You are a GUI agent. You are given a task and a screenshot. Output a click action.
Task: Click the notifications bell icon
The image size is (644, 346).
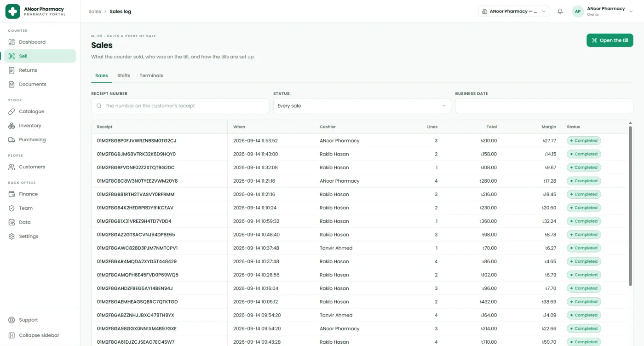pyautogui.click(x=560, y=12)
